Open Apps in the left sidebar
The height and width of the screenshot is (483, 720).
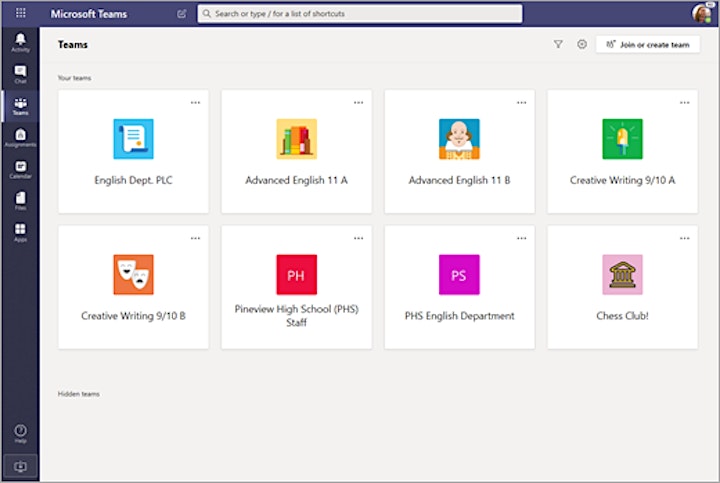coord(20,232)
